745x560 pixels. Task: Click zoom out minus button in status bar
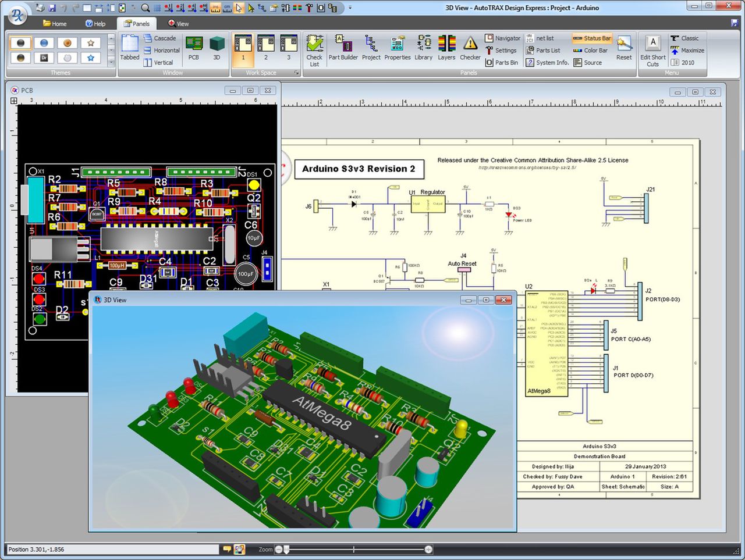point(279,550)
